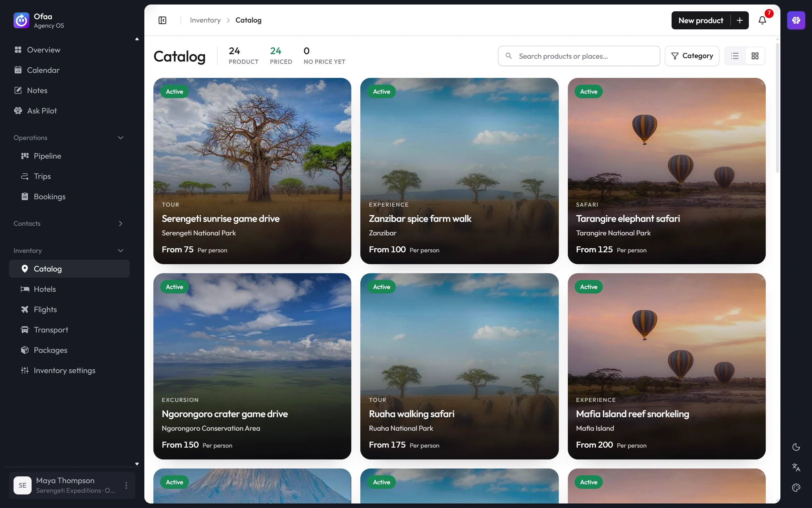The width and height of the screenshot is (812, 508).
Task: Go to the Bookings page
Action: click(x=69, y=196)
